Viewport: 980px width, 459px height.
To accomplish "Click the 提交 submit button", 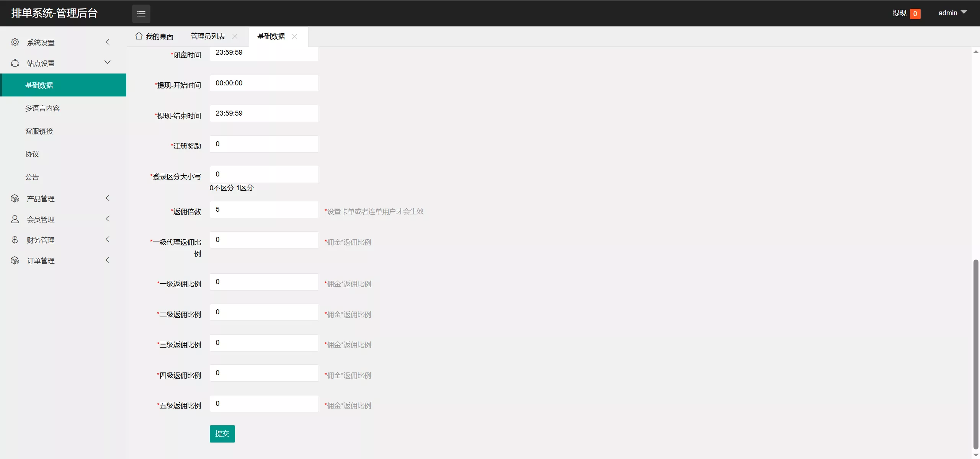I will 222,434.
